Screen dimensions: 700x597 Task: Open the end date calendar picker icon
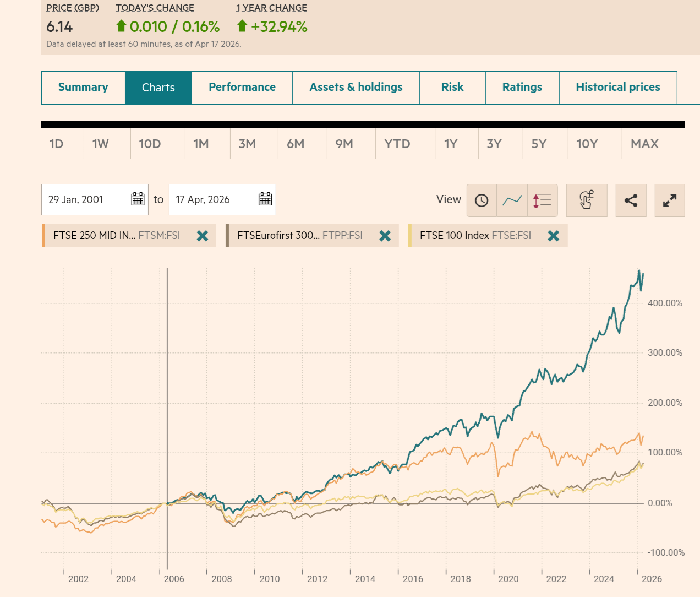pyautogui.click(x=265, y=199)
